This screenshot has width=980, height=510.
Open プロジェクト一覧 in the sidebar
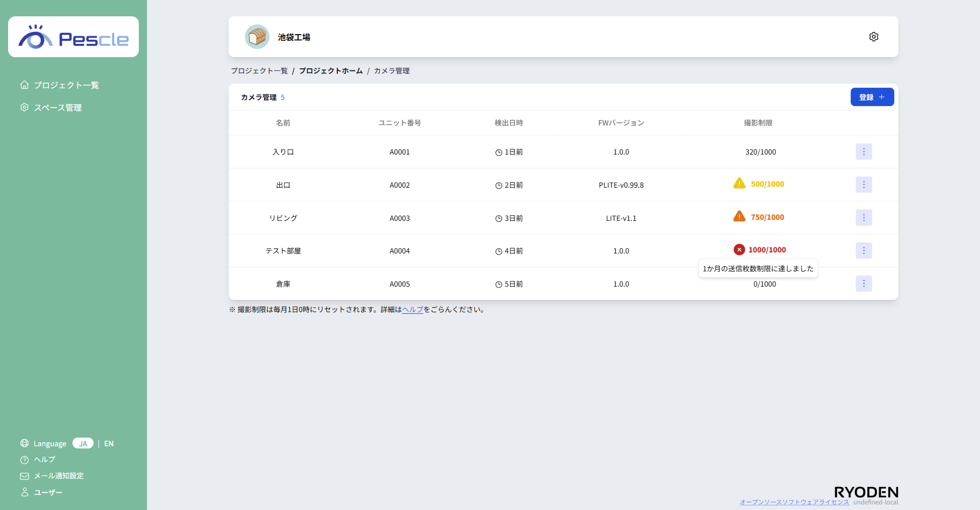click(66, 85)
